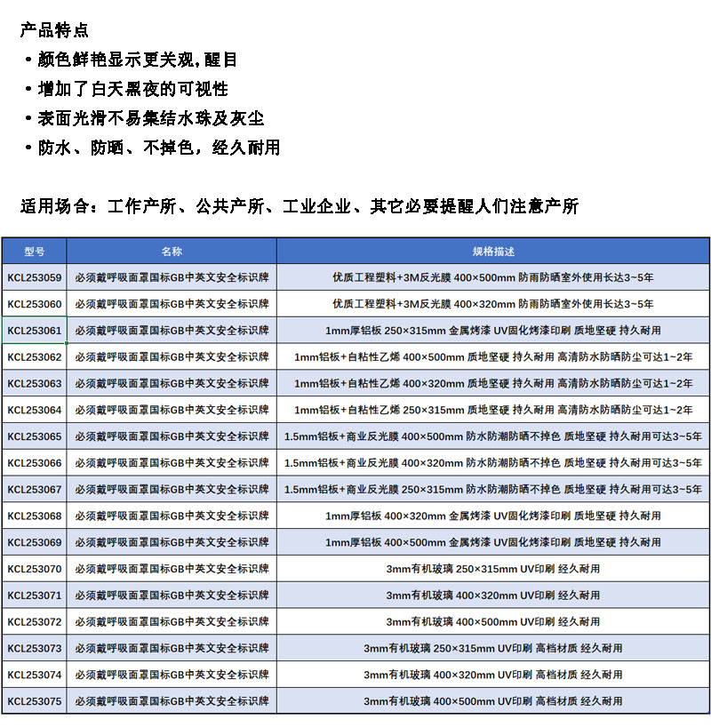Select model cell KCL253075

pos(35,701)
